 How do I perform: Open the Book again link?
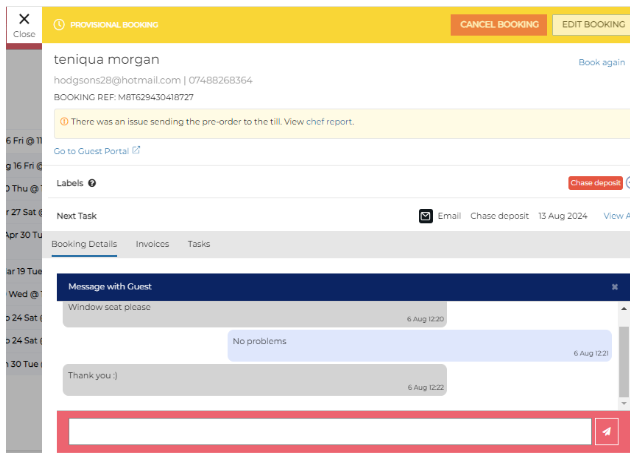(x=601, y=62)
